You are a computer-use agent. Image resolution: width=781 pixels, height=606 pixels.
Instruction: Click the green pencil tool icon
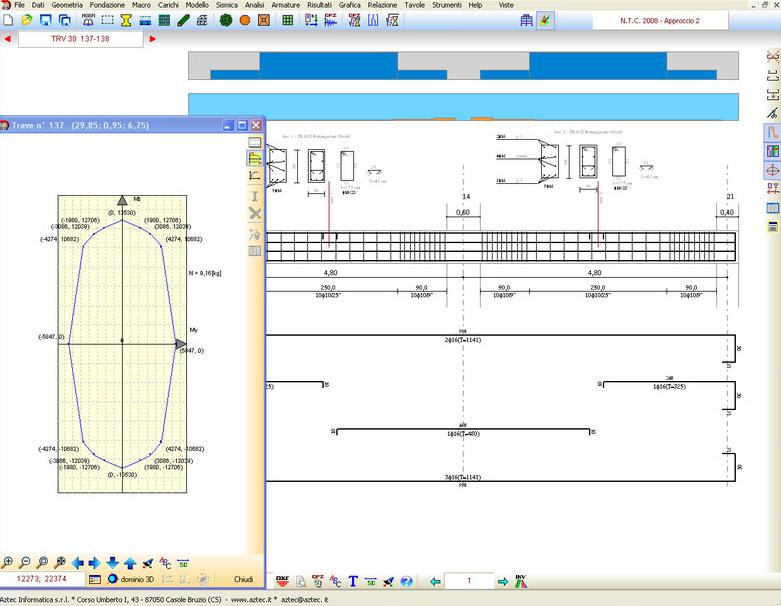[x=183, y=20]
